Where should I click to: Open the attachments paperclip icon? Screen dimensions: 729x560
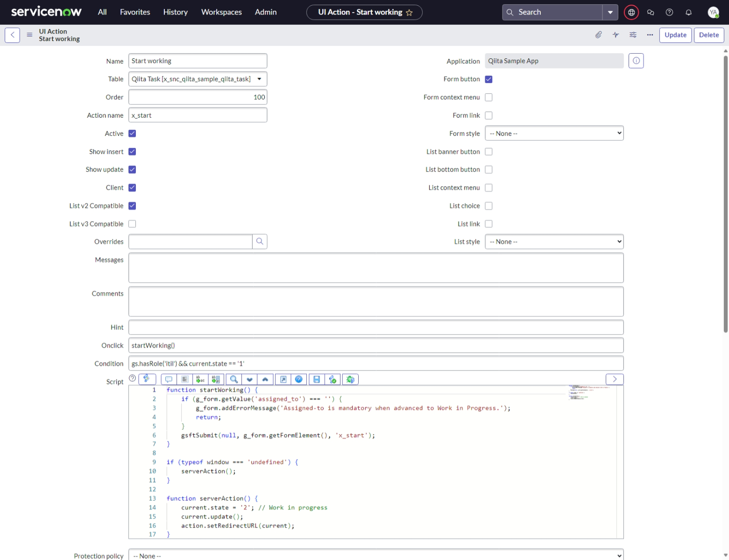598,35
